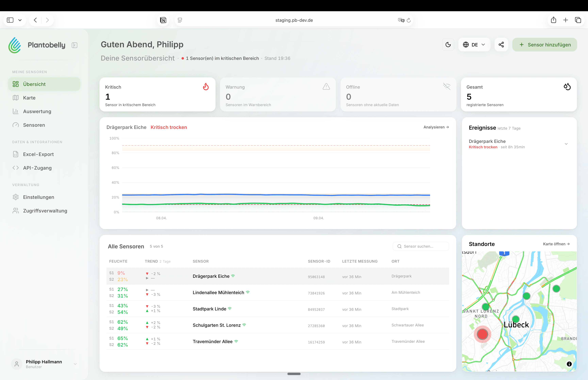
Task: Open the Karte menu item
Action: 29,98
